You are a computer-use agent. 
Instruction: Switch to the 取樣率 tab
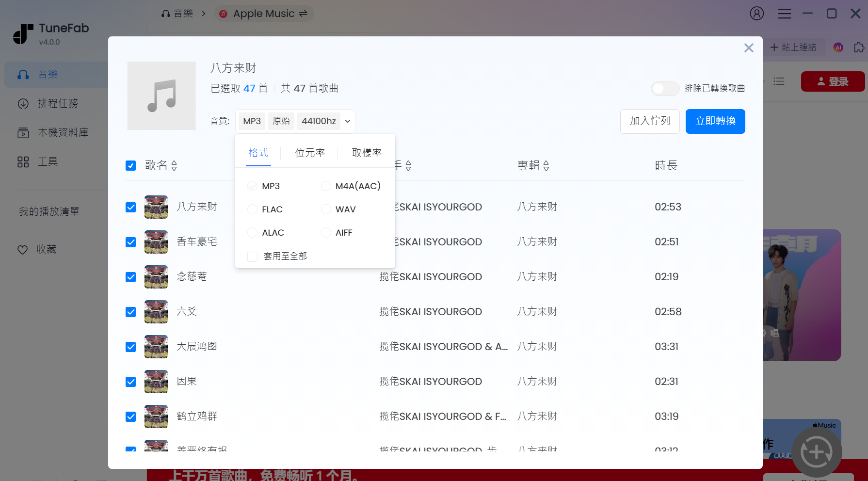(x=366, y=153)
